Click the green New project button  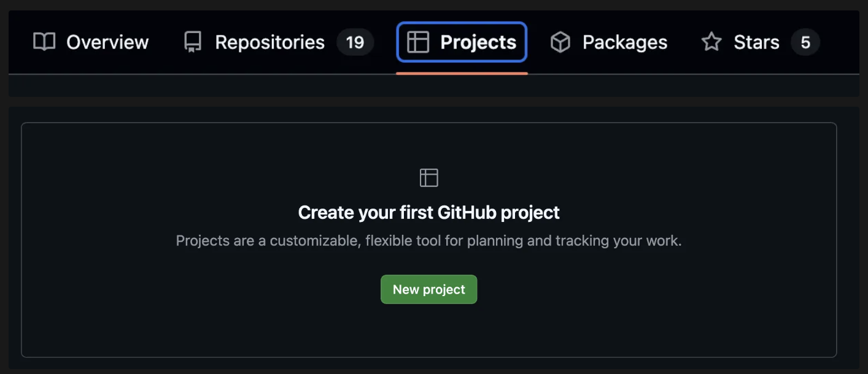(428, 289)
